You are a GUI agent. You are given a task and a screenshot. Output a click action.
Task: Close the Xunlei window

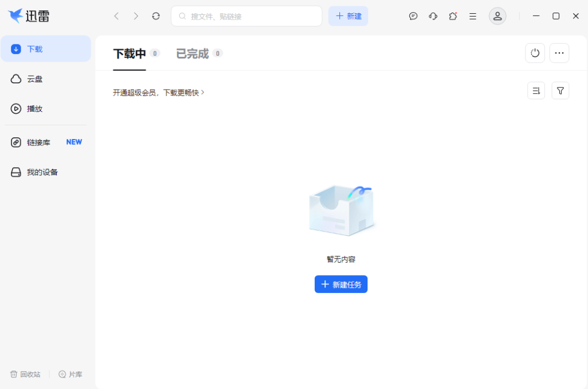(x=576, y=16)
